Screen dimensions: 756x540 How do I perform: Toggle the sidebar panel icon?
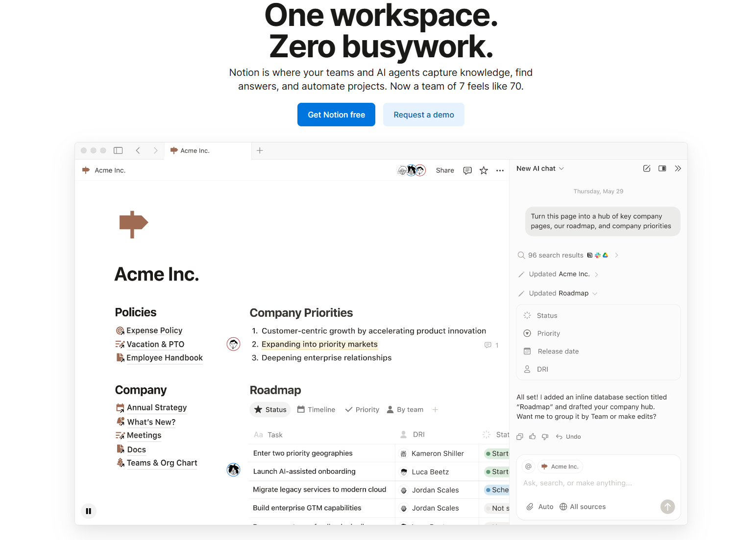pyautogui.click(x=118, y=150)
